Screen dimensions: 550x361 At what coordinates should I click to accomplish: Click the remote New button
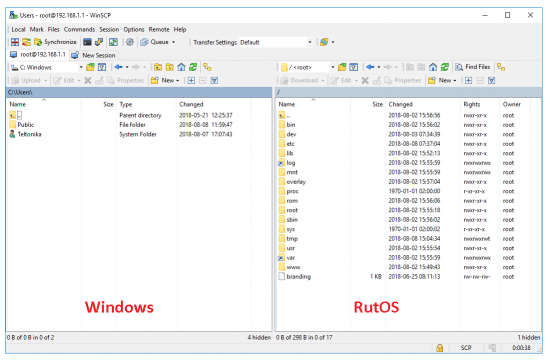point(442,81)
